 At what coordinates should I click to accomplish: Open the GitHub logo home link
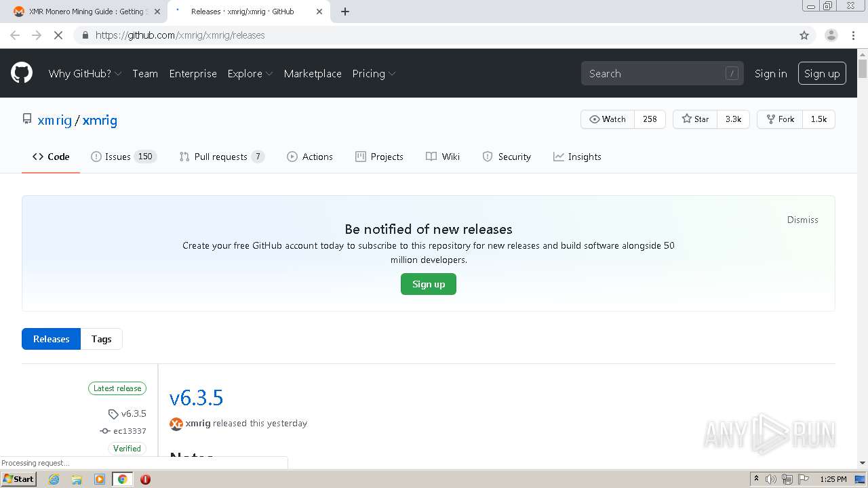click(22, 73)
